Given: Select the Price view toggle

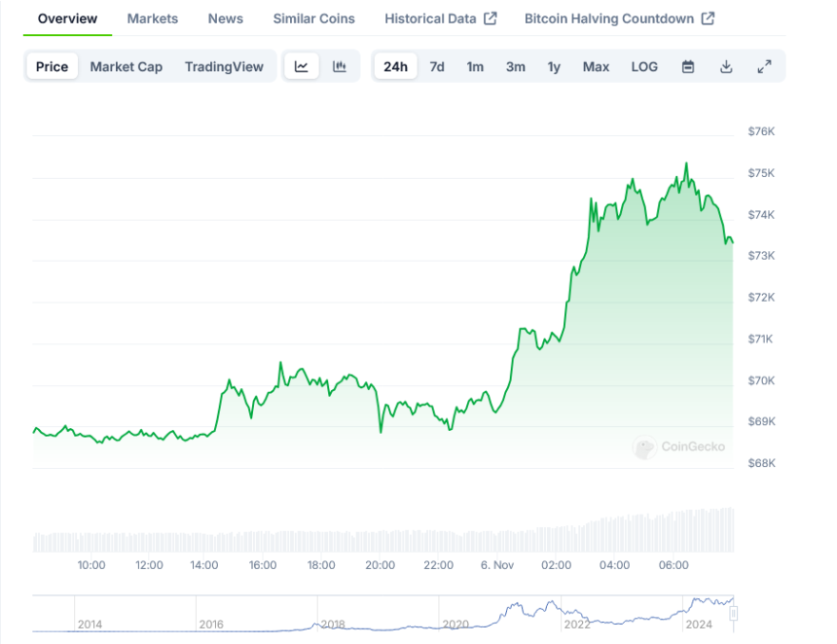Looking at the screenshot, I should [x=53, y=67].
